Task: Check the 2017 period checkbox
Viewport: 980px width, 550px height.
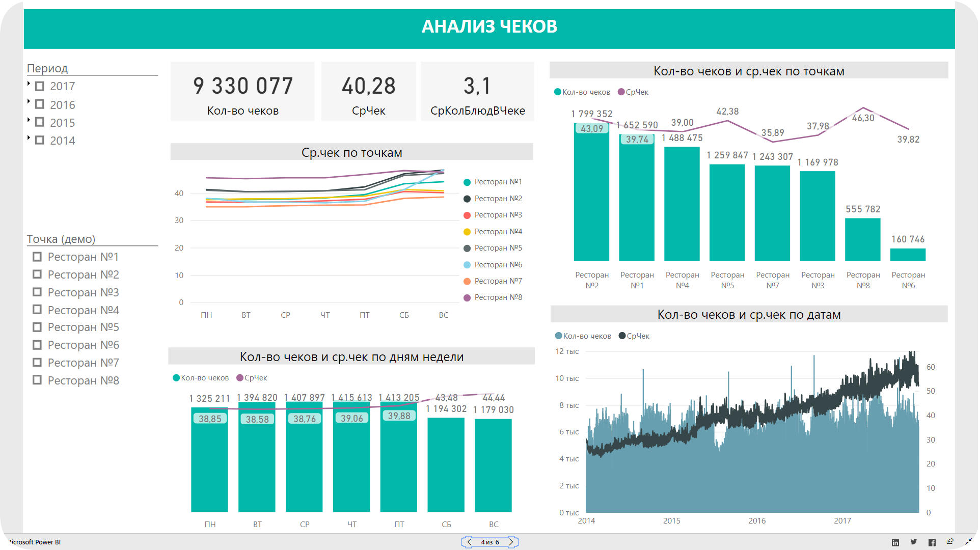Action: pyautogui.click(x=40, y=86)
